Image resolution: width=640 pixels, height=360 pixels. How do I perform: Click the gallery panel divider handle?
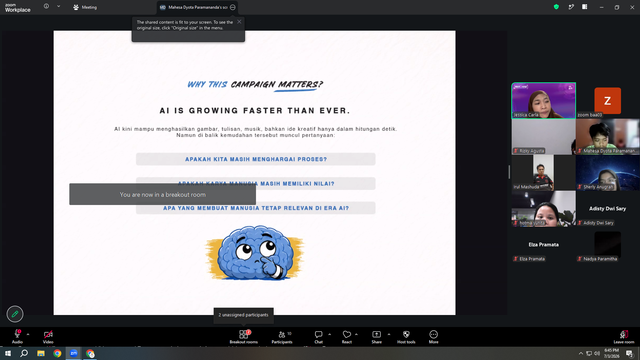coord(509,172)
